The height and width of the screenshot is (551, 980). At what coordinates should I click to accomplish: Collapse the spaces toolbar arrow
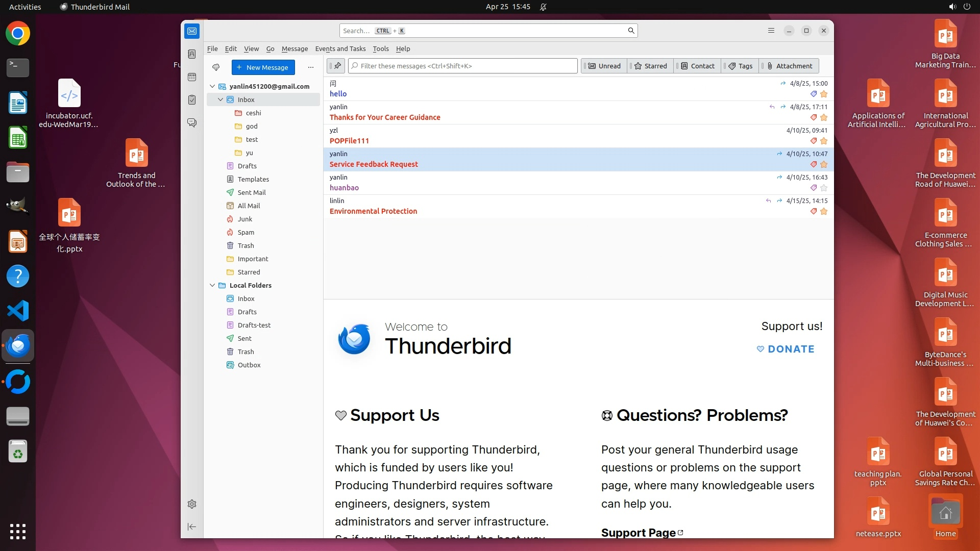click(192, 527)
